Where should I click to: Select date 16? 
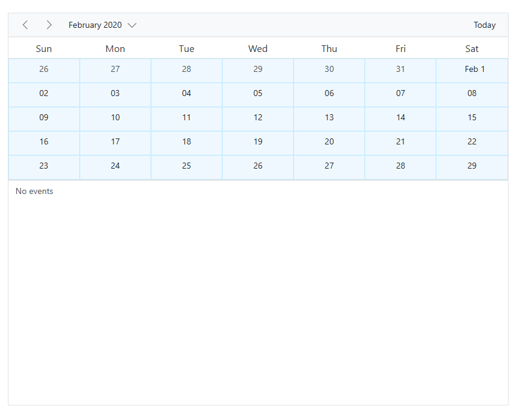[x=44, y=143]
